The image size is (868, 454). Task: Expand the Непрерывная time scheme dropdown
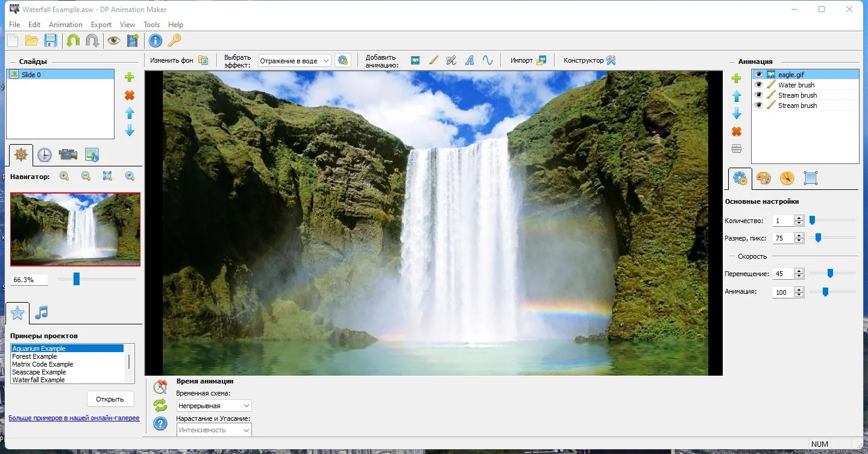click(x=214, y=406)
